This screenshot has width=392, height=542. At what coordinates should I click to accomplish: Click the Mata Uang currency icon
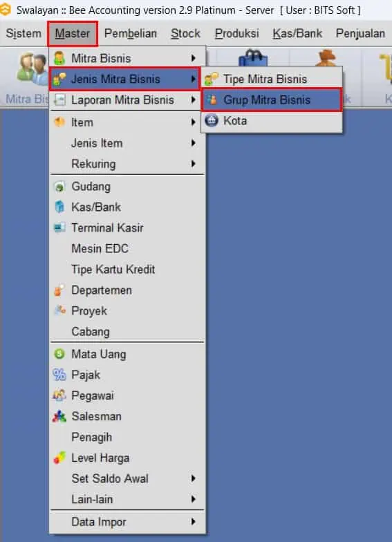59,354
